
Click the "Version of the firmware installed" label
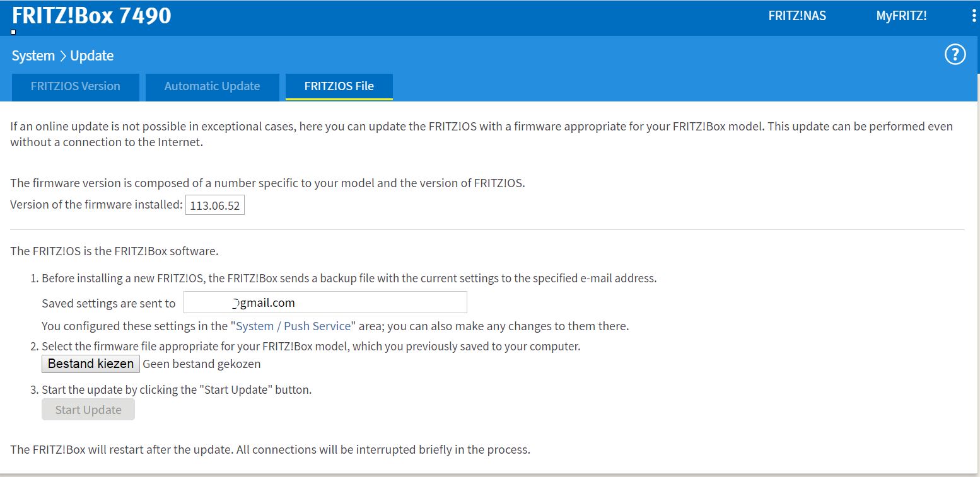96,204
